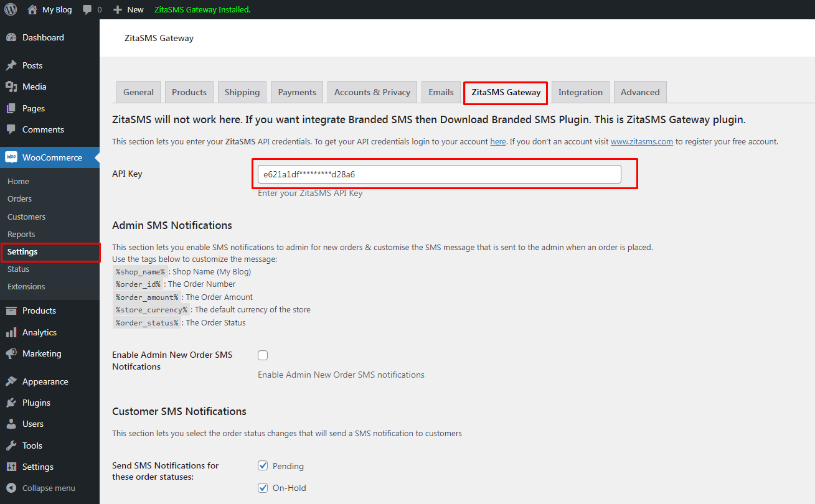This screenshot has height=504, width=815.
Task: Click the Users person icon
Action: (11, 424)
